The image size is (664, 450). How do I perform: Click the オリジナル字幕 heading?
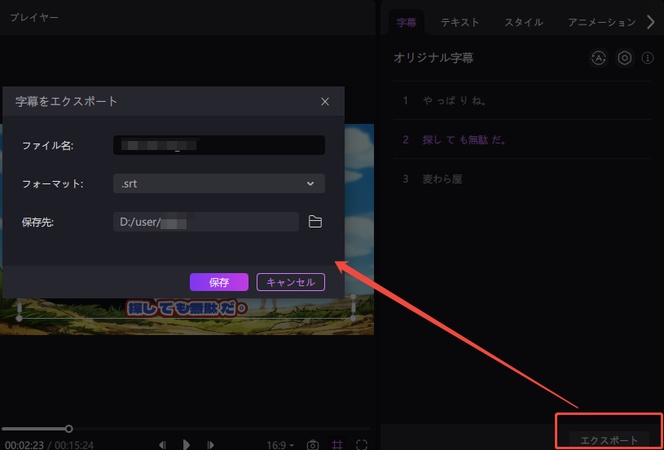(433, 58)
